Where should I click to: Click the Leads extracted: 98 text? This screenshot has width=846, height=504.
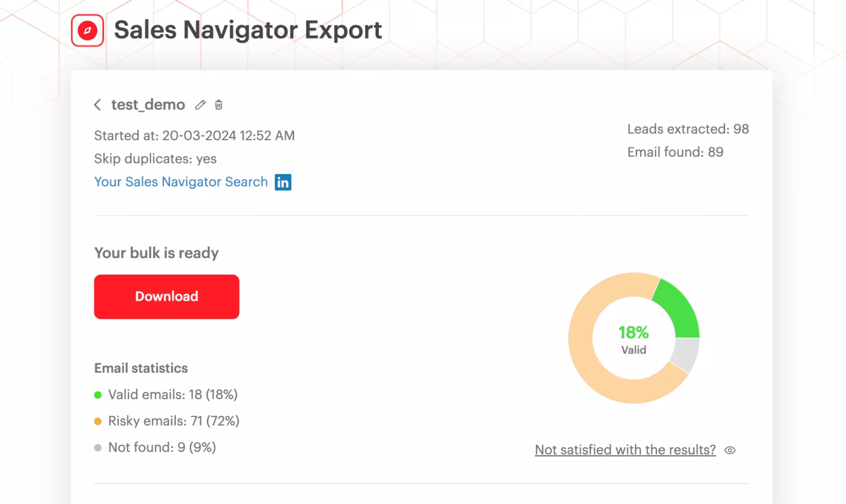click(688, 129)
